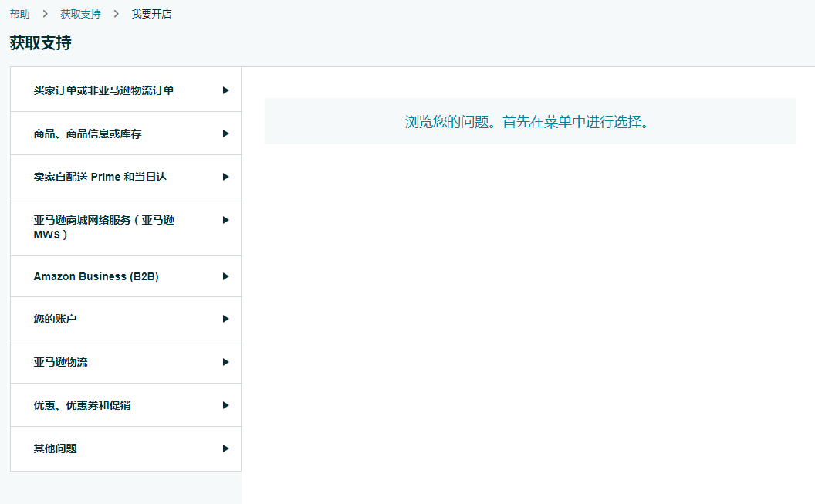Open 优惠、优惠券和促销 menu item
Screen dimensions: 815x504
click(126, 404)
